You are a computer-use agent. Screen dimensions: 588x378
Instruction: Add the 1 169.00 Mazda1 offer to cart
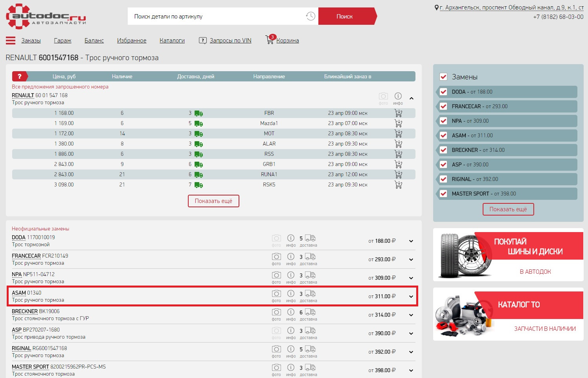(398, 124)
